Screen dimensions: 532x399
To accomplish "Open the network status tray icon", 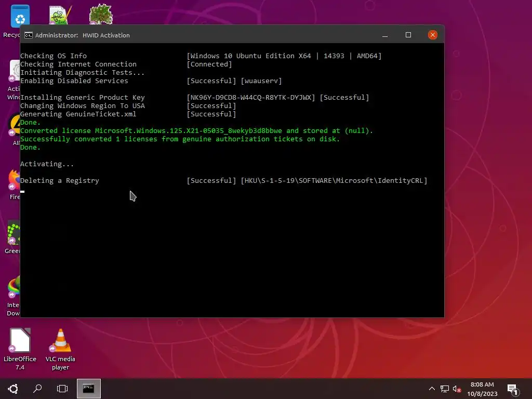I will click(445, 389).
